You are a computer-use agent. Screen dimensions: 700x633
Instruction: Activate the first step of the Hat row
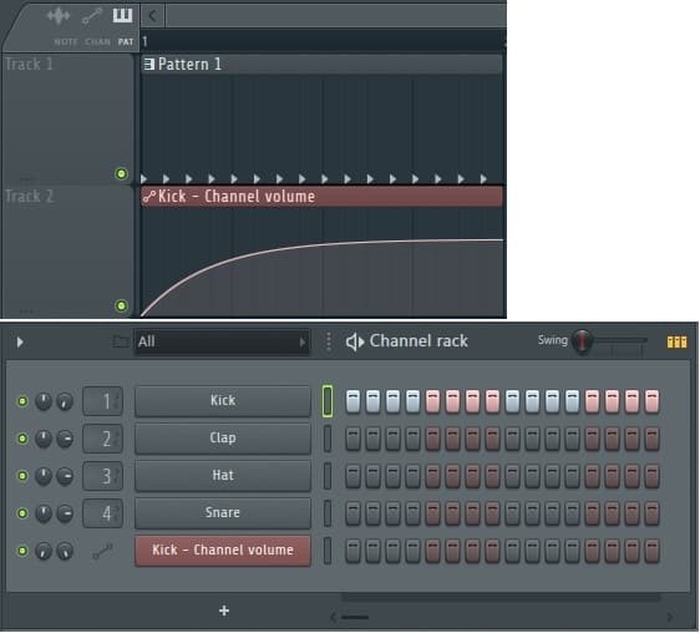[354, 476]
